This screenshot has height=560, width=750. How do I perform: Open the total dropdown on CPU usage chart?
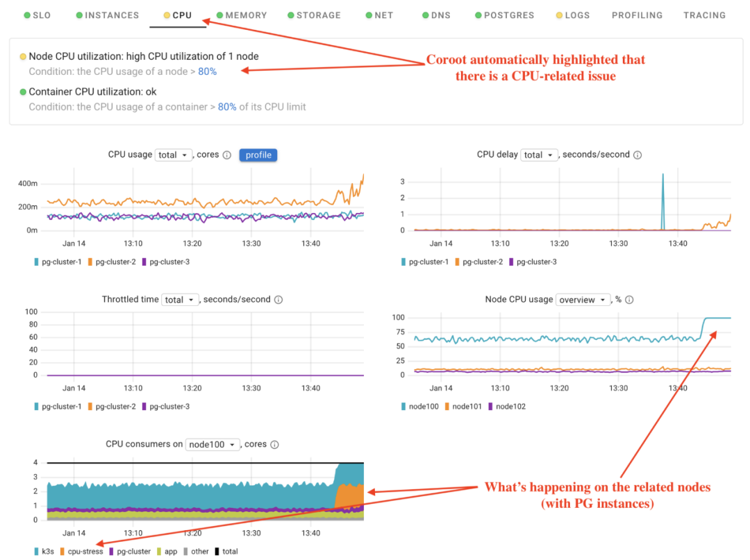click(x=173, y=155)
